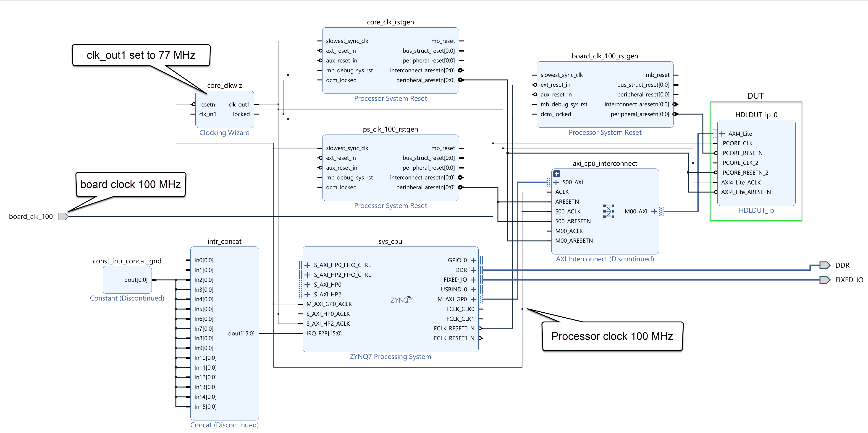Expand AXI4_Lite interface on HDLDUT_ip_0

tap(722, 134)
